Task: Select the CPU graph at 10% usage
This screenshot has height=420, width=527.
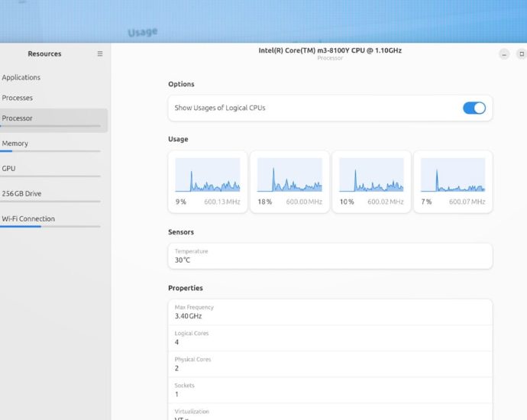Action: [x=371, y=176]
